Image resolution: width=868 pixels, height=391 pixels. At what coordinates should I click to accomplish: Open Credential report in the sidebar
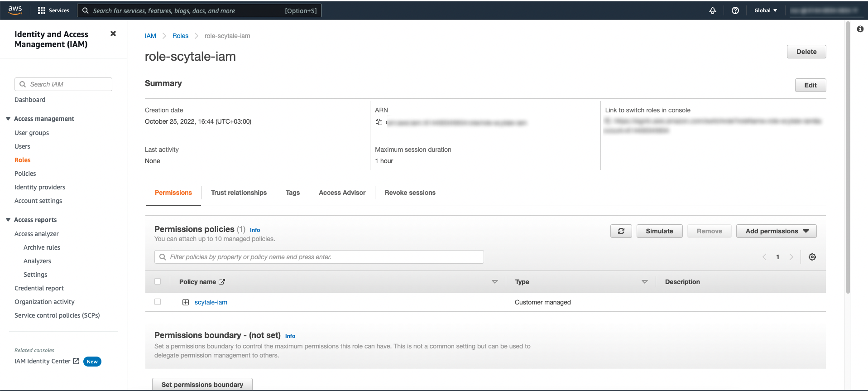point(39,288)
